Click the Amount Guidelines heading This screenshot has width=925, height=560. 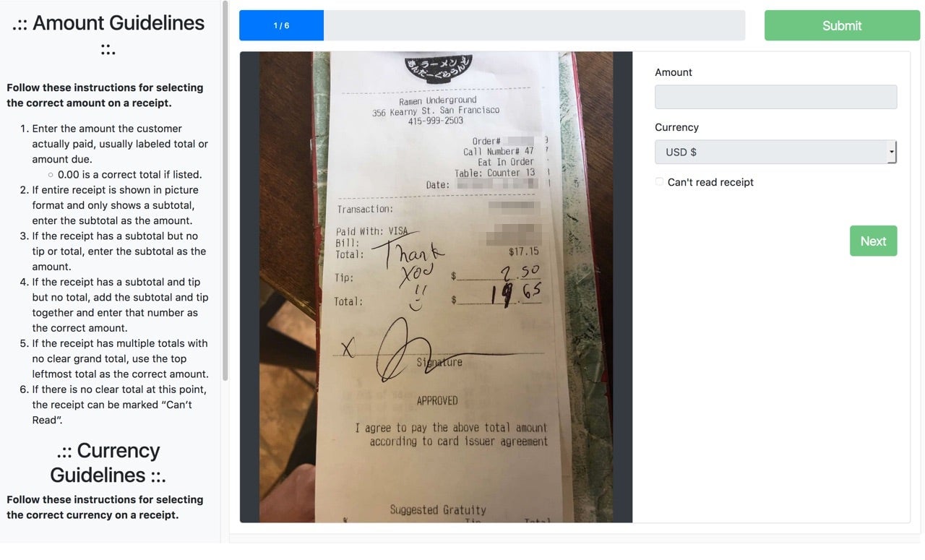click(108, 35)
